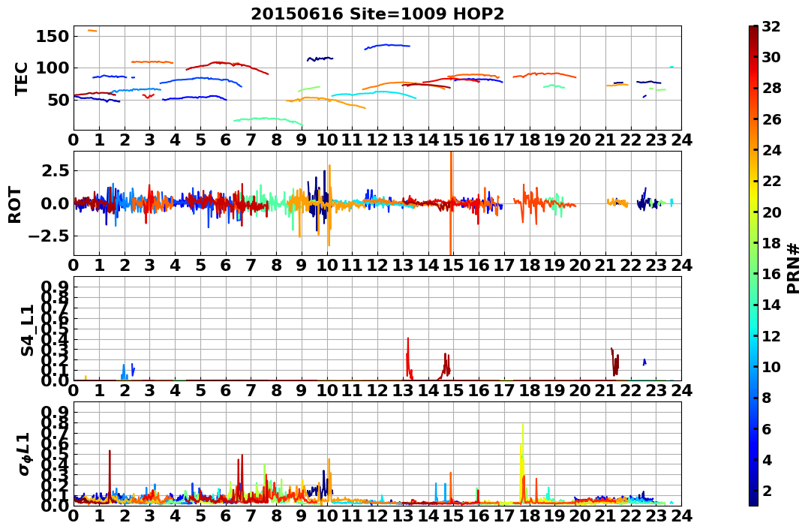
Task: Click the tall orange ROT spike at hour 15
Action: tap(451, 203)
